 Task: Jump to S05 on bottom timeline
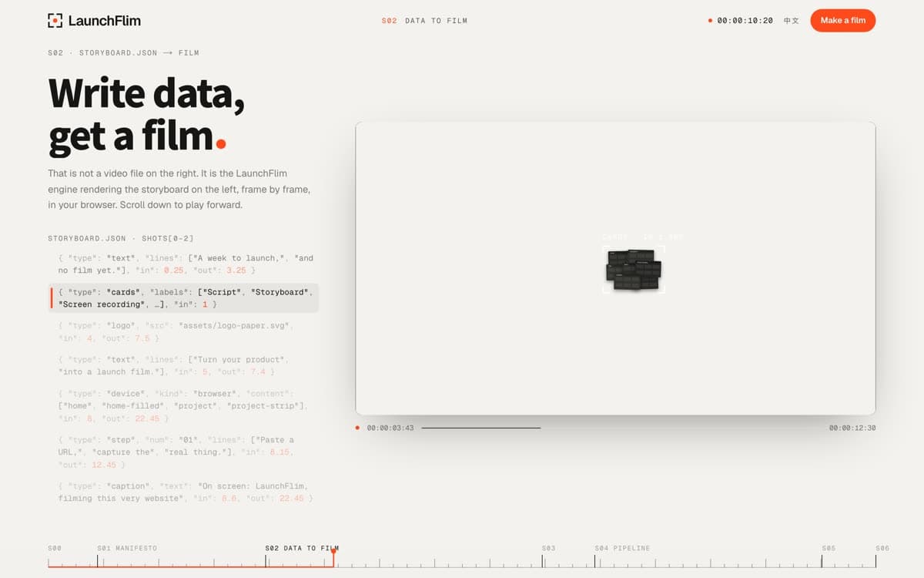829,548
